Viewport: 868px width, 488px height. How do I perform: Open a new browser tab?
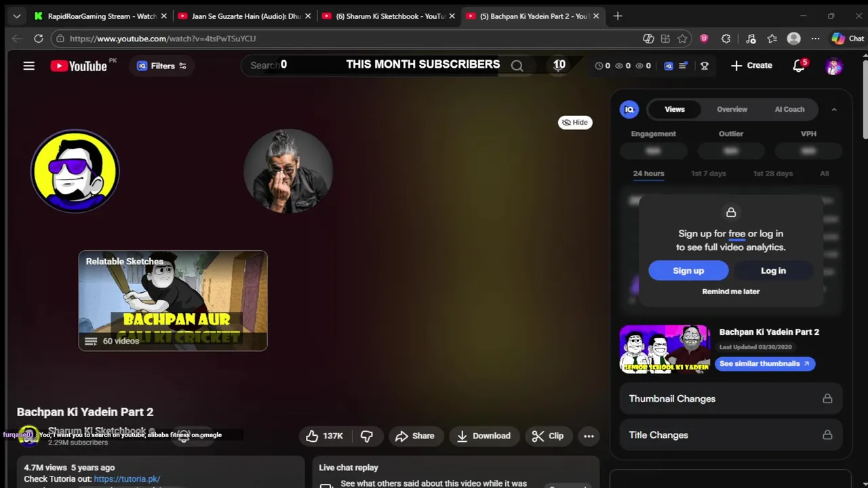pos(617,16)
